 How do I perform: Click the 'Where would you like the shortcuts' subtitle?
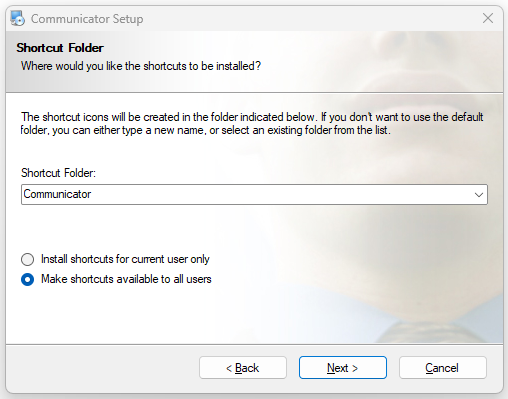pos(141,66)
